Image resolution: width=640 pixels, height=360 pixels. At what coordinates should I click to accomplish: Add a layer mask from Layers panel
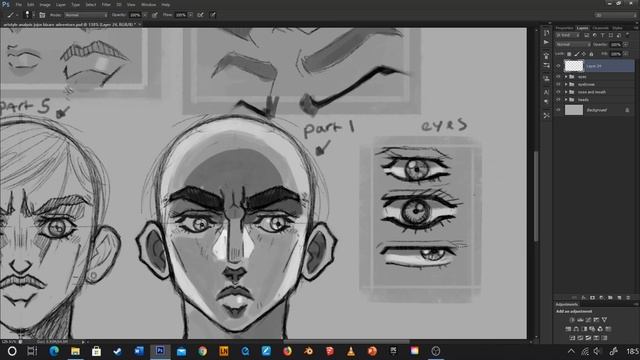coord(592,298)
